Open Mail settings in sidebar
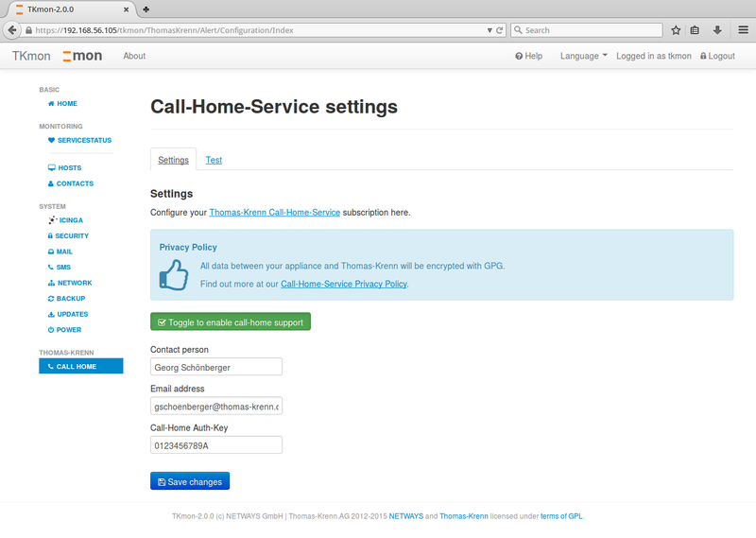Screen dimensions: 756x538 pos(60,252)
